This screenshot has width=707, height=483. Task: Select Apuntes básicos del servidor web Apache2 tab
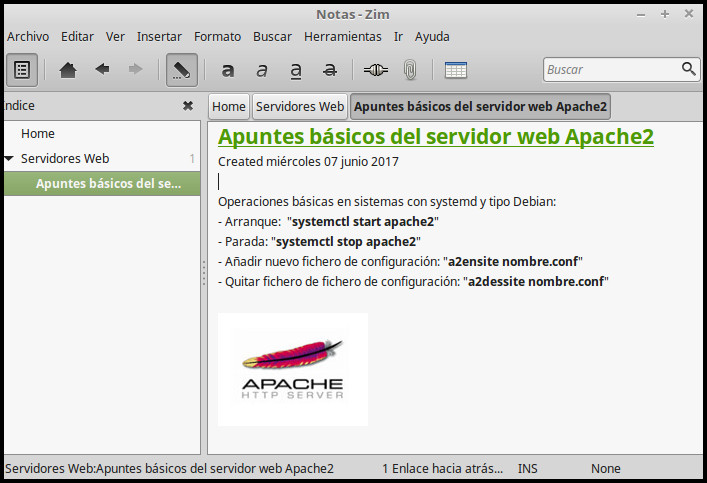pyautogui.click(x=480, y=106)
